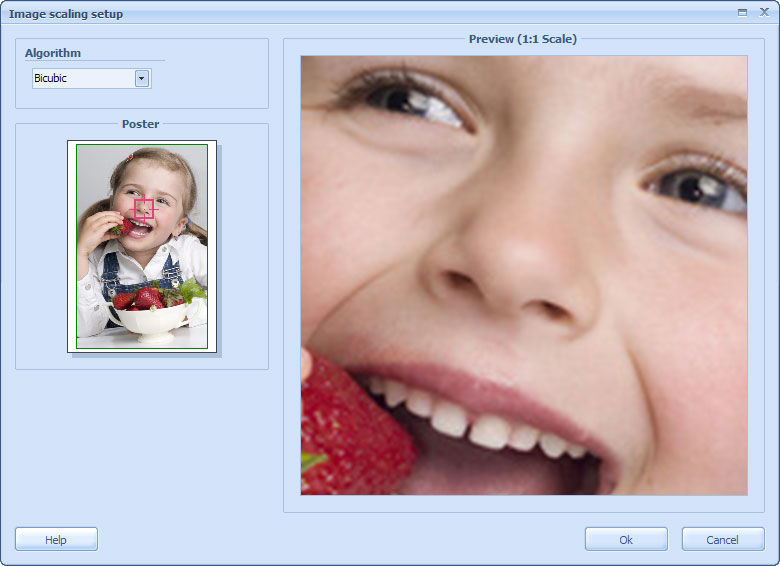Screen dimensions: 780x566
Task: Click the pink crosshair marker on poster
Action: [x=144, y=209]
